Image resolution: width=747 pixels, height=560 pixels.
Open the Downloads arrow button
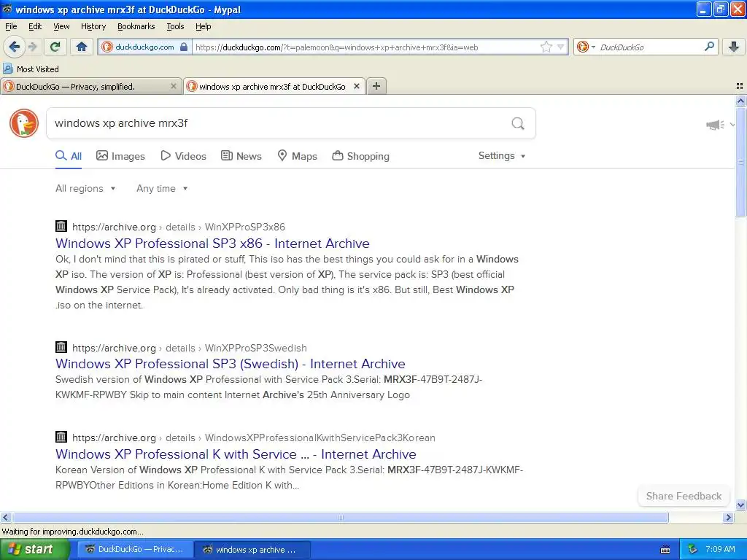(734, 47)
